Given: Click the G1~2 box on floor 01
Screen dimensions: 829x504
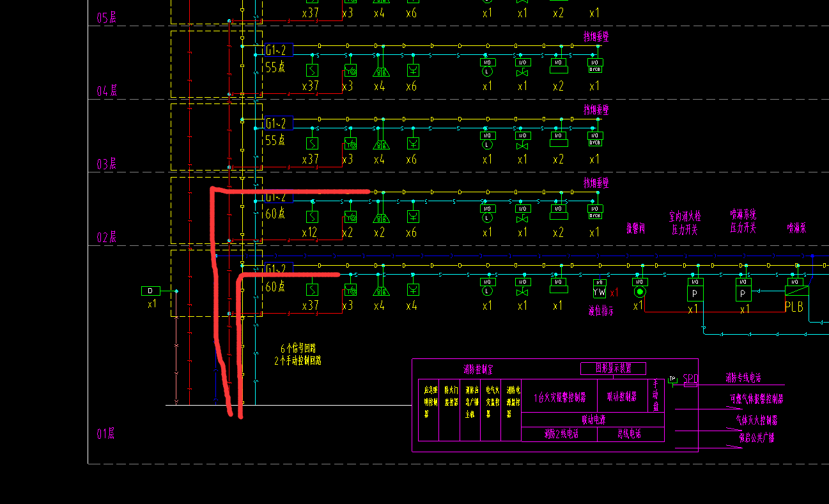Looking at the screenshot, I should [279, 269].
